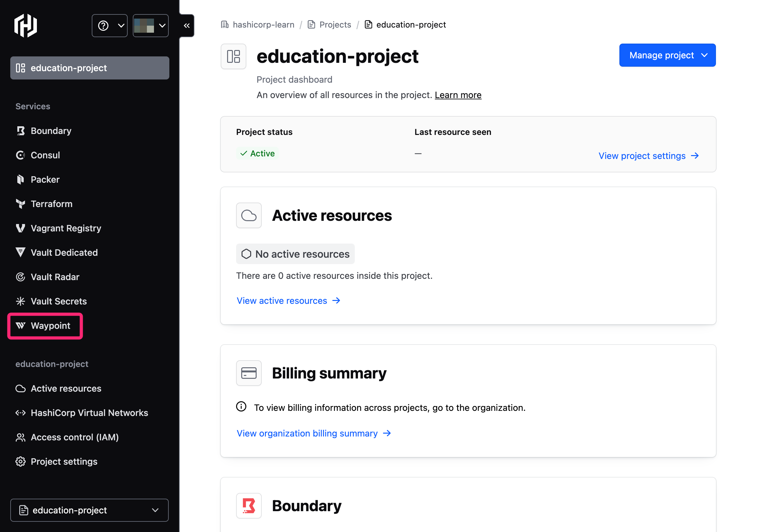The image size is (757, 532).
Task: Click the organization icon in the breadcrumb
Action: [225, 25]
